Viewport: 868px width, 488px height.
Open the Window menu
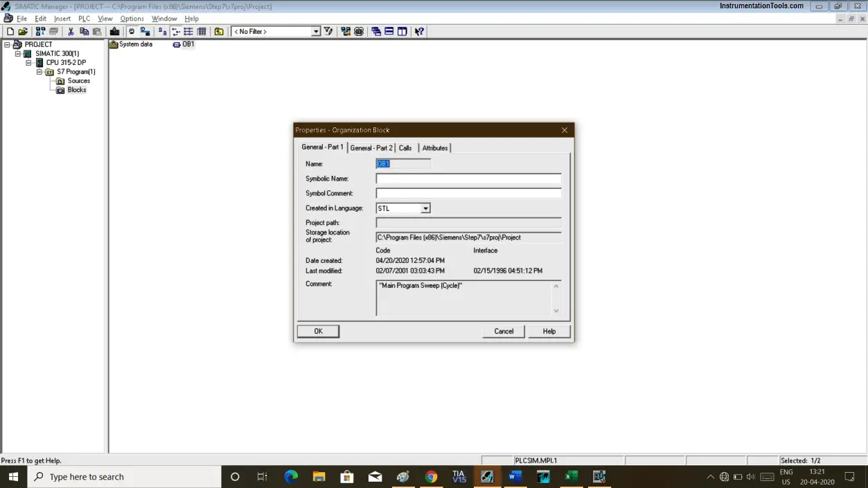pyautogui.click(x=164, y=19)
